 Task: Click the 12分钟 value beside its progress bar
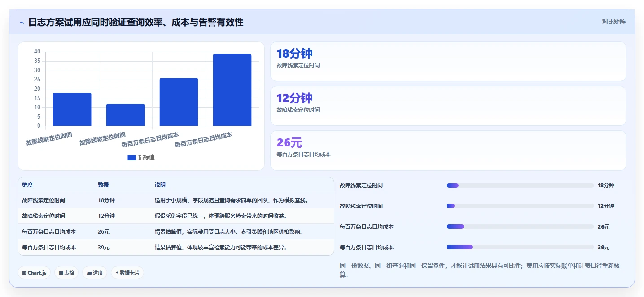coord(606,206)
